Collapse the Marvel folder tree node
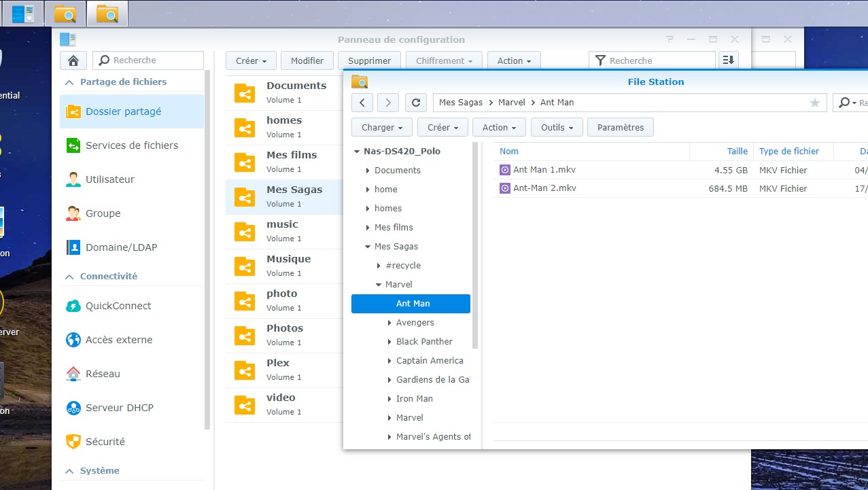 (379, 285)
